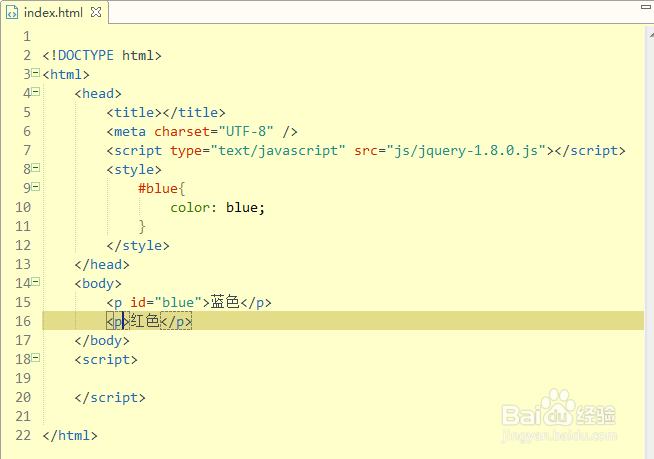
Task: Click the vertical scrollbar up arrow
Action: tap(651, 35)
